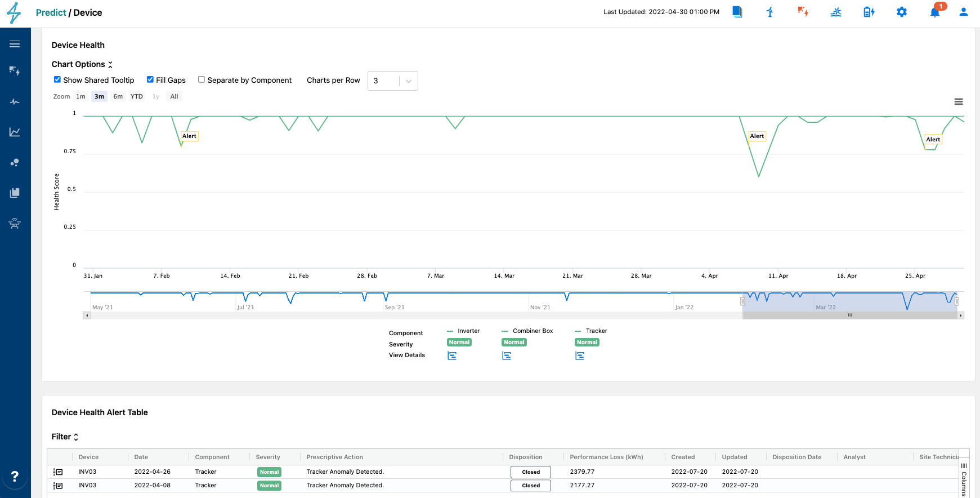Viewport: 980px width, 498px height.
Task: Open notifications bell with badge
Action: pos(936,11)
